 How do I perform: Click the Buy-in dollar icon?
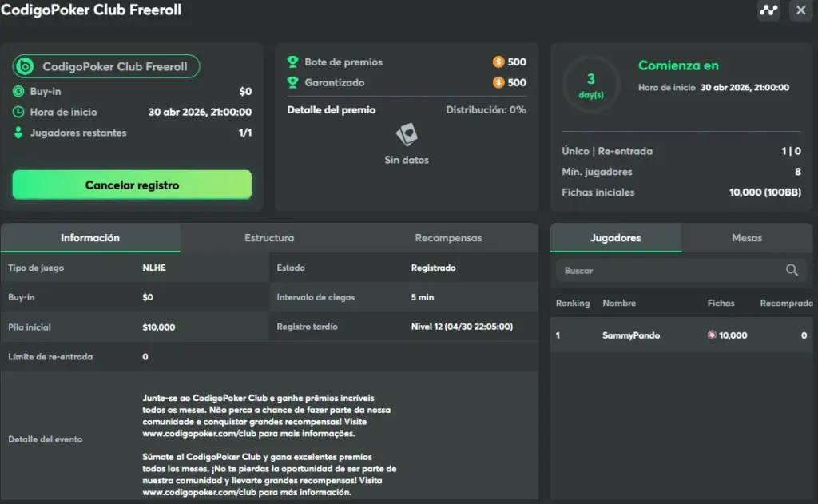(x=18, y=91)
